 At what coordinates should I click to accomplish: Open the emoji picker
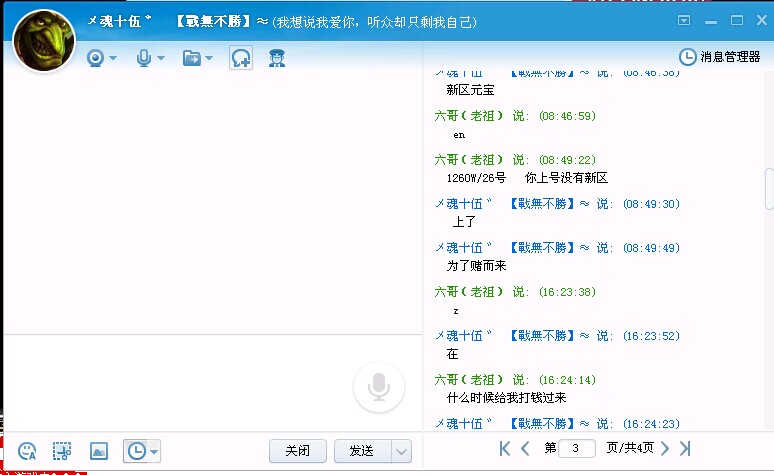(28, 451)
